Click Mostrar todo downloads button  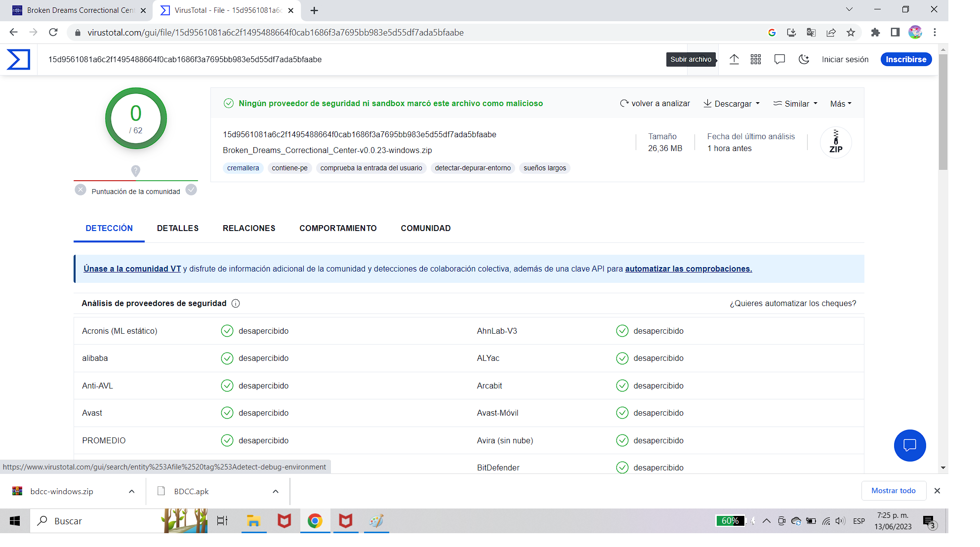894,491
